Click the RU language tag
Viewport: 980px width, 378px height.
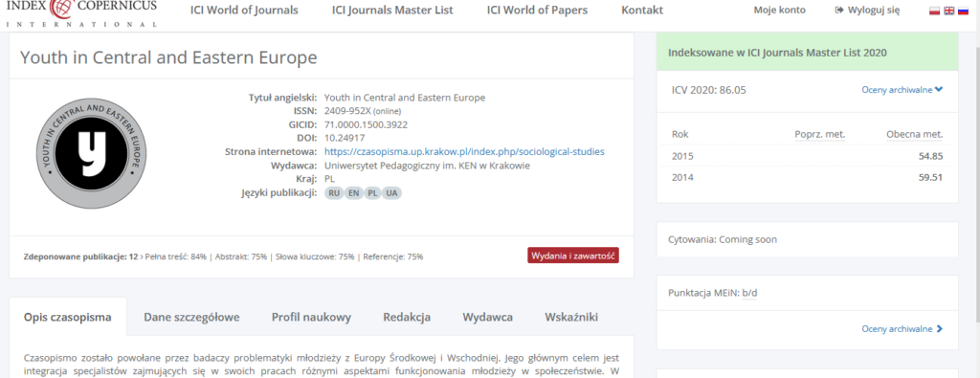[334, 193]
